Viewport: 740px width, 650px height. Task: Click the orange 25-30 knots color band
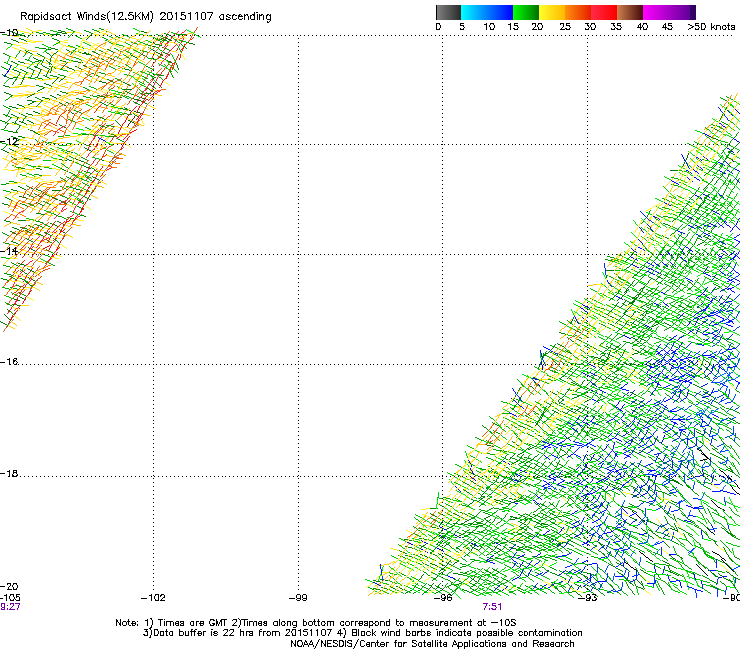(578, 12)
